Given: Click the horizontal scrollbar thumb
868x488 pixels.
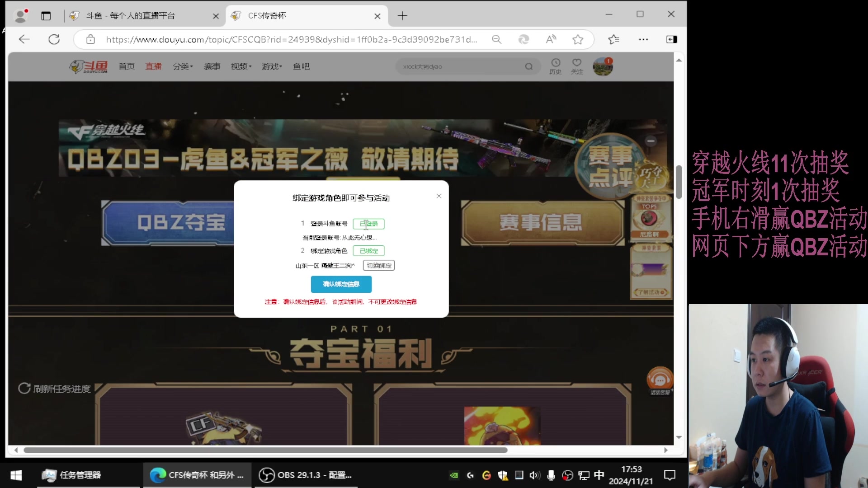Looking at the screenshot, I should coord(265,450).
